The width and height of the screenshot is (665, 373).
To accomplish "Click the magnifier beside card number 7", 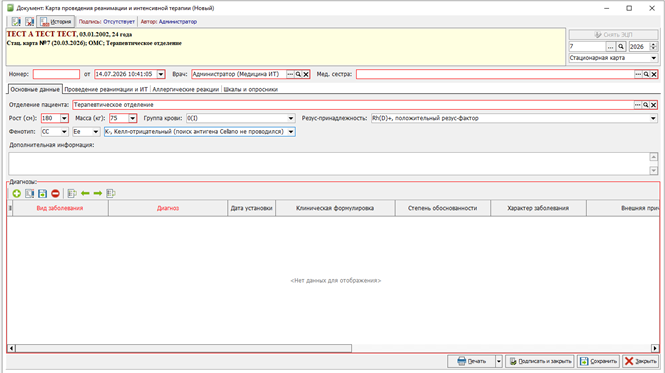I will pyautogui.click(x=621, y=47).
